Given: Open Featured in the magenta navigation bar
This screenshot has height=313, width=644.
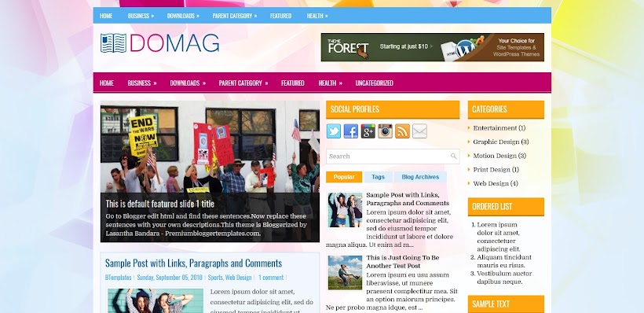Looking at the screenshot, I should click(x=293, y=83).
